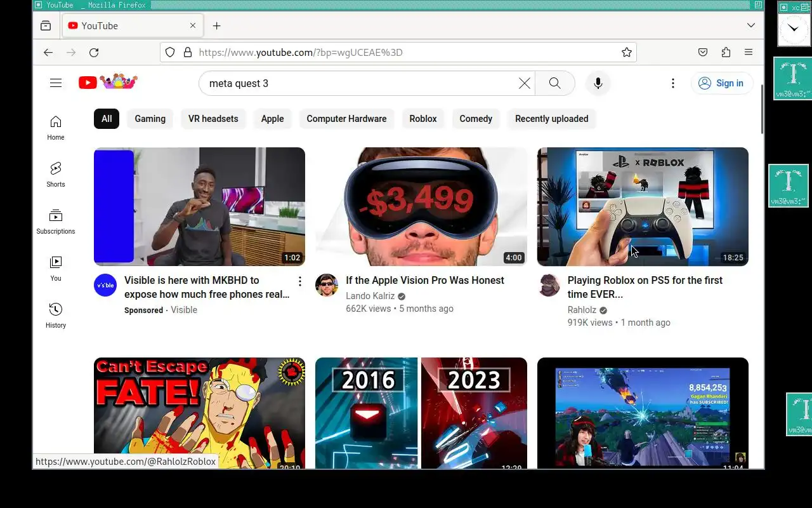The height and width of the screenshot is (508, 812).
Task: Open three-dot menu on Visible ad
Action: (300, 281)
